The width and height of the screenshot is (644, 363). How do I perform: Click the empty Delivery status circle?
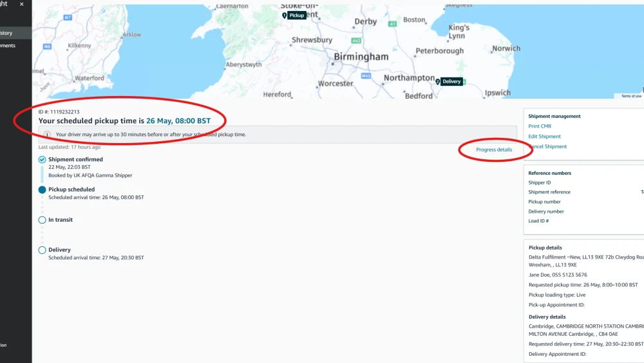point(42,250)
